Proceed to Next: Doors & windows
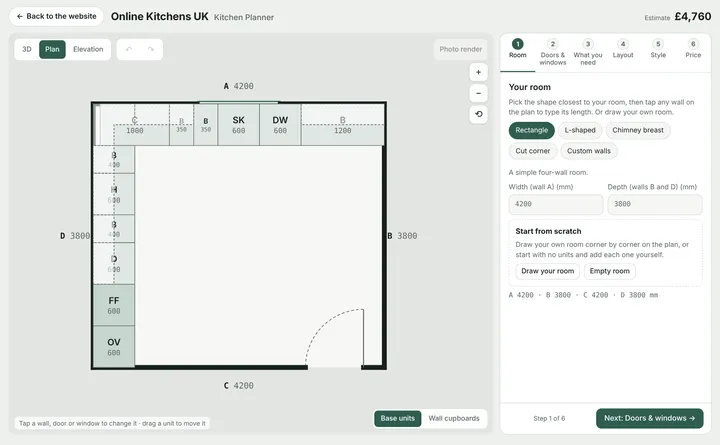This screenshot has height=445, width=720. 649,418
